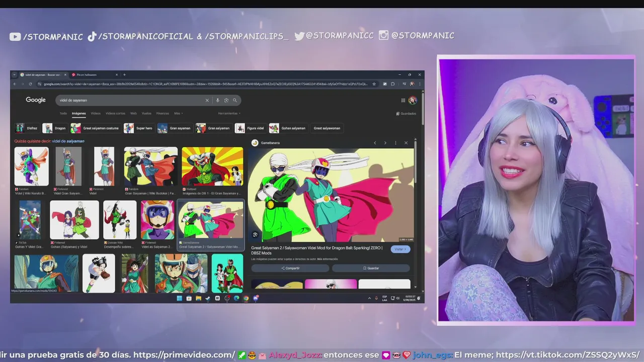This screenshot has width=644, height=362.
Task: Open Chrome extensions puzzle icon
Action: click(392, 84)
